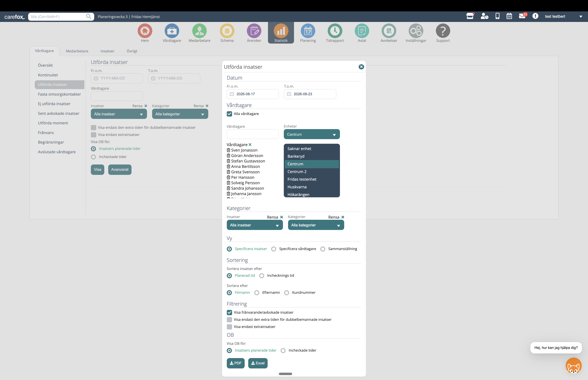Open the Ärenden module icon
The width and height of the screenshot is (588, 380).
pos(254,31)
